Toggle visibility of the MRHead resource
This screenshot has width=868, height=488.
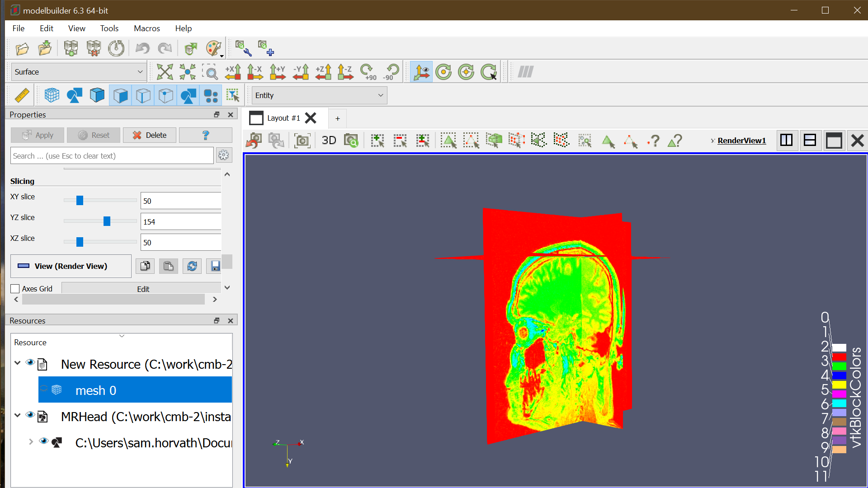pos(31,416)
